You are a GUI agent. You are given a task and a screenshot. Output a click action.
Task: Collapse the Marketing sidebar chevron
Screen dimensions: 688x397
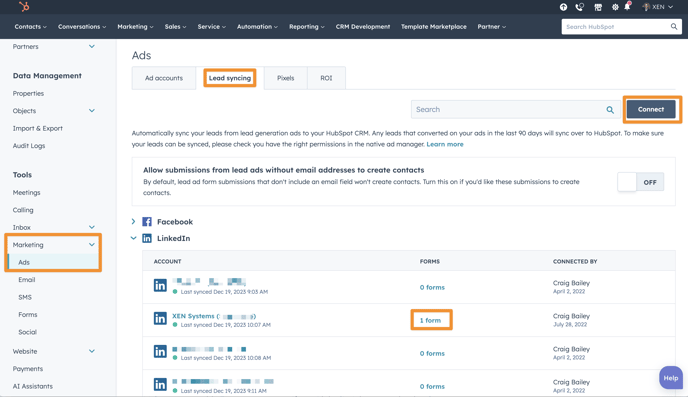point(92,245)
